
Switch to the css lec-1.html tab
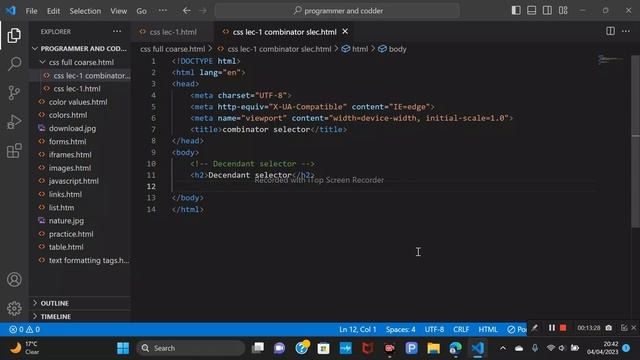(x=173, y=32)
